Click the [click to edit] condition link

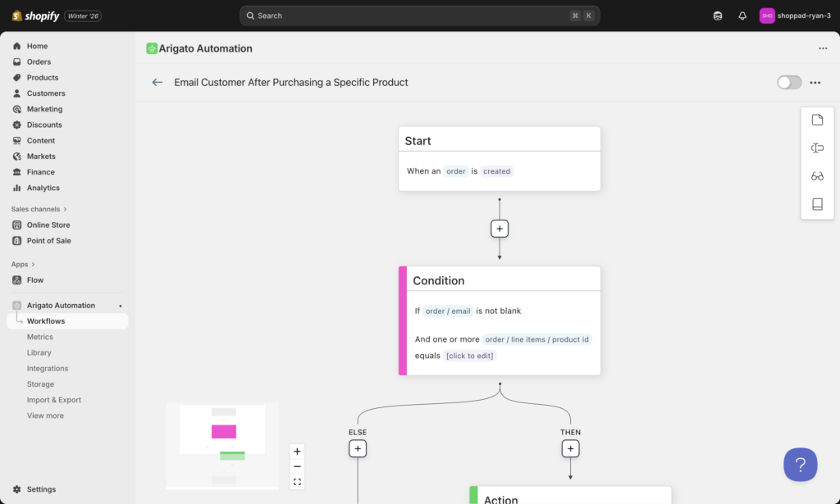click(x=469, y=355)
